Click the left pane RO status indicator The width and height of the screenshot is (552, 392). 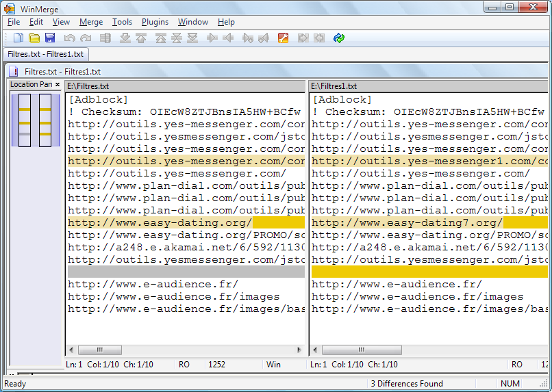pyautogui.click(x=184, y=365)
